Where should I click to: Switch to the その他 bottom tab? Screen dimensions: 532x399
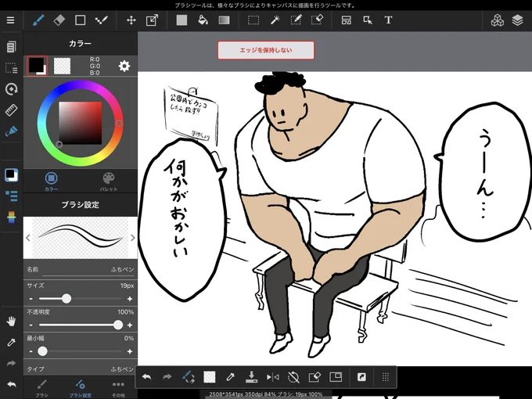pos(118,388)
